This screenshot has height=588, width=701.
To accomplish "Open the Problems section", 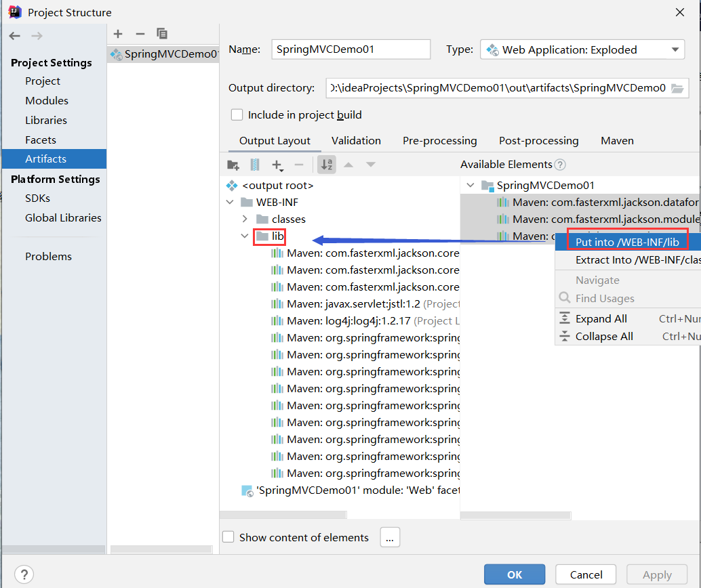I will click(48, 257).
